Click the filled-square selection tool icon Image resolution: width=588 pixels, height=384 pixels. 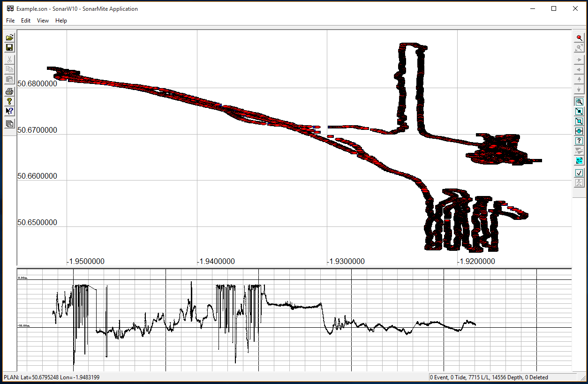pos(579,112)
